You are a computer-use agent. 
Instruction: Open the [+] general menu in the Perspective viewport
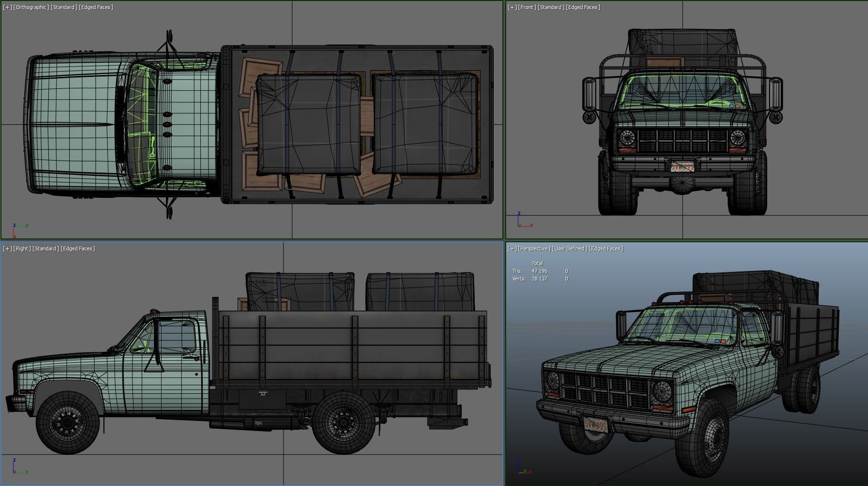[x=512, y=248]
